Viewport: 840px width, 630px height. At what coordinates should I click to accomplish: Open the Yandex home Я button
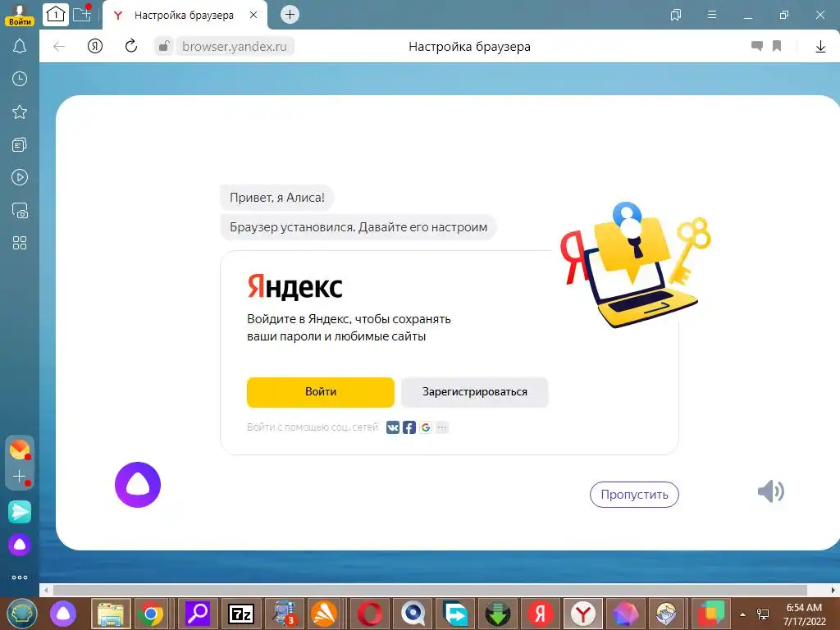click(95, 47)
